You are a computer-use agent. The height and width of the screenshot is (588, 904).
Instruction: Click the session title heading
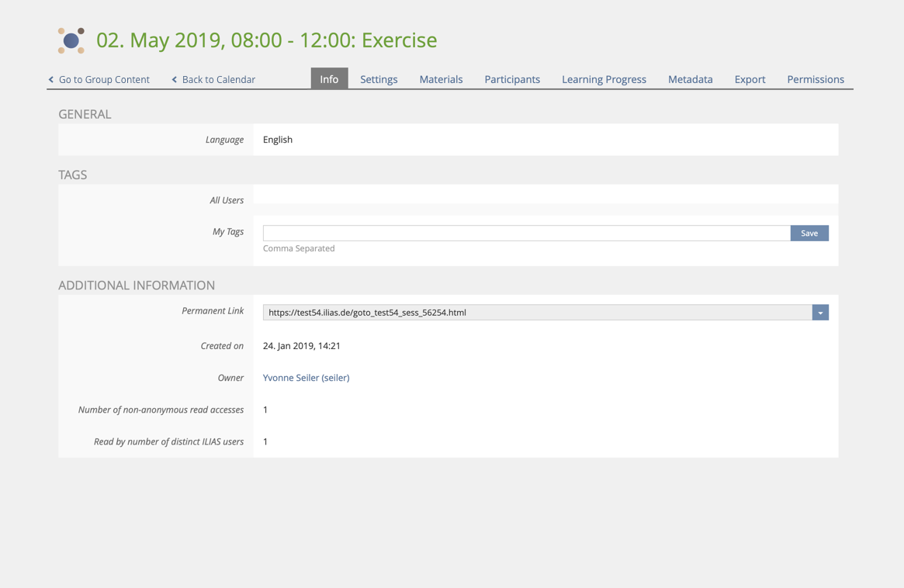266,40
